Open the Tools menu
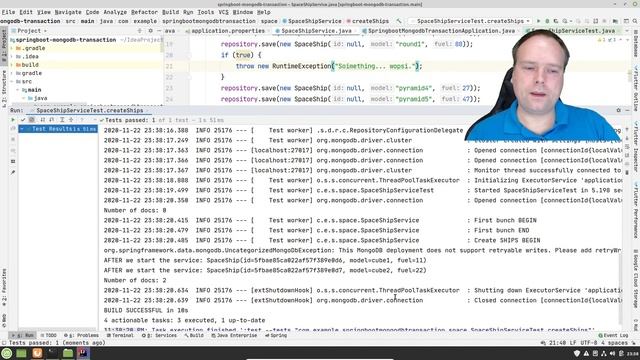Image resolution: width=640 pixels, height=360 pixels. click(205, 12)
